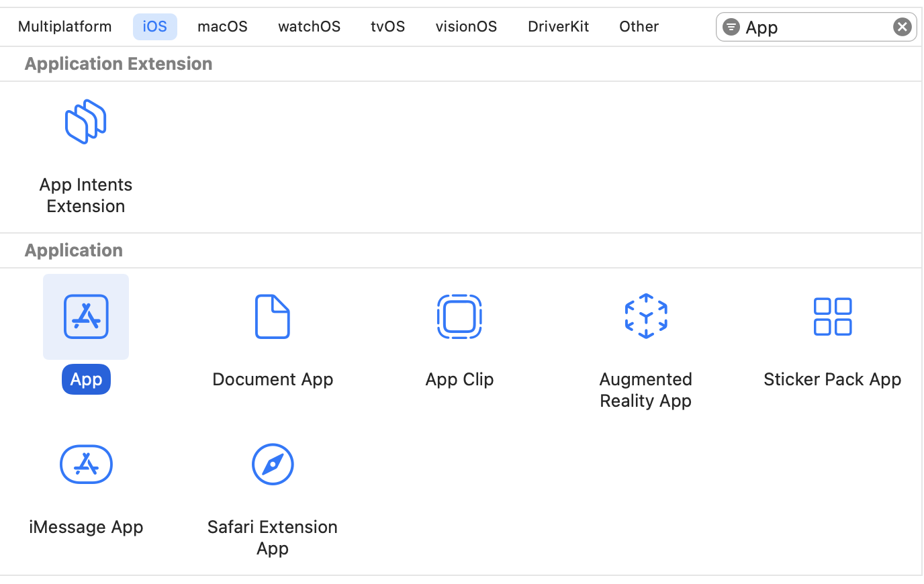Click the "iMessage App" label
The image size is (924, 584).
point(86,527)
